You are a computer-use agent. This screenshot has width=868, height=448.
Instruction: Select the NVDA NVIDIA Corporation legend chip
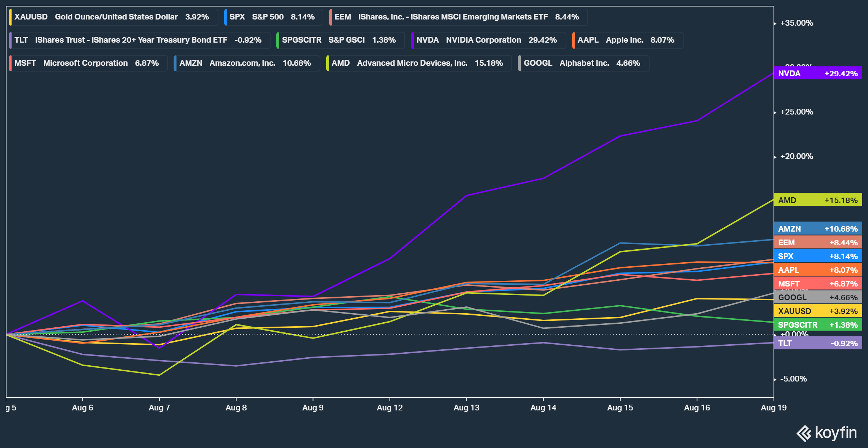[488, 40]
